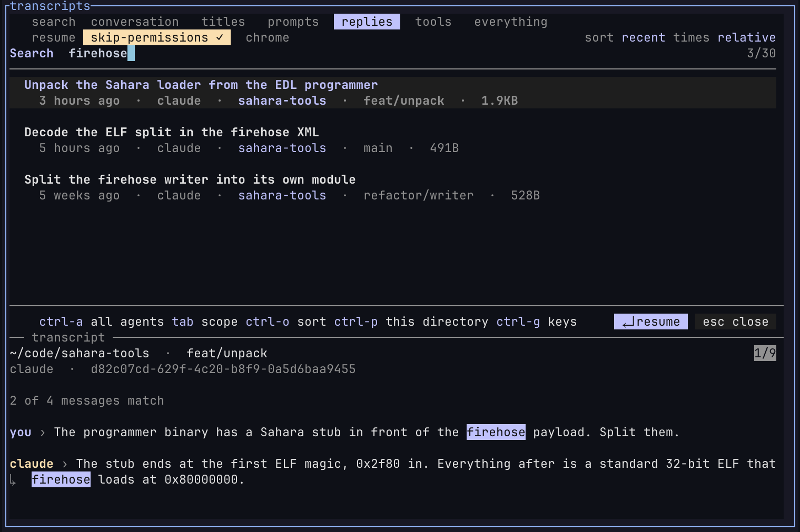Click the highlighted firehose in claude's reply

pyautogui.click(x=61, y=479)
